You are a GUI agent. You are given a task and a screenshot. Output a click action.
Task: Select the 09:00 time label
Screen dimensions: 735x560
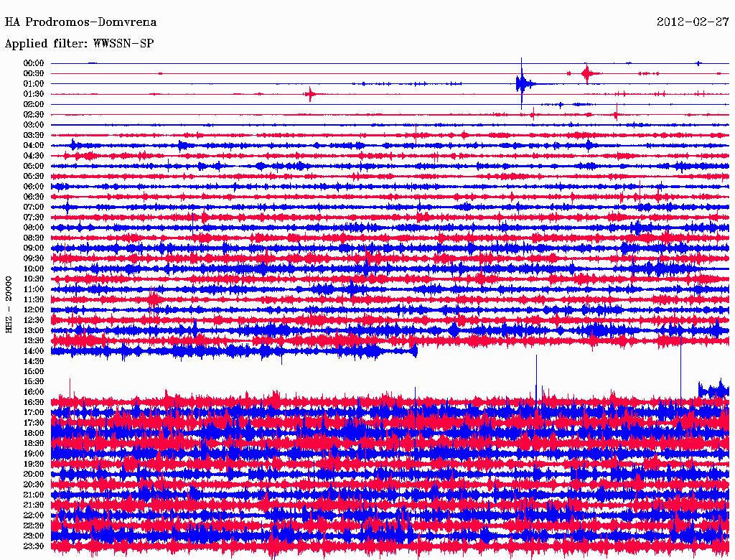coord(34,248)
